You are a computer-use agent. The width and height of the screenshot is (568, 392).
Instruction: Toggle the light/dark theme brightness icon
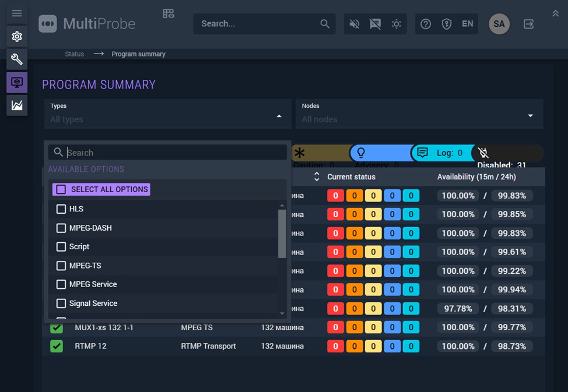coord(397,24)
